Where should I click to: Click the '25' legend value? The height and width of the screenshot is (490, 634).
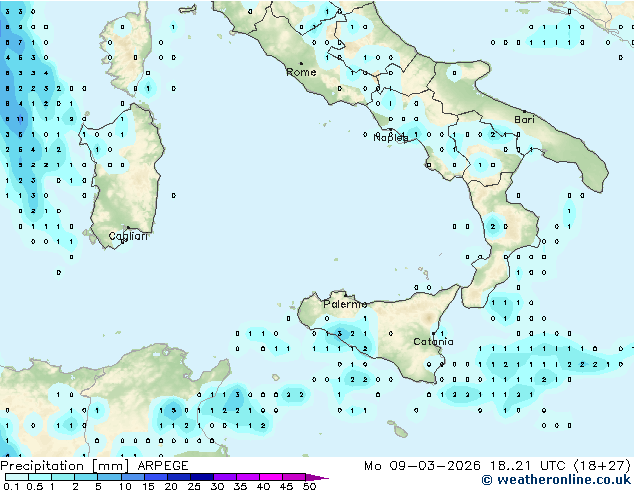click(x=194, y=486)
